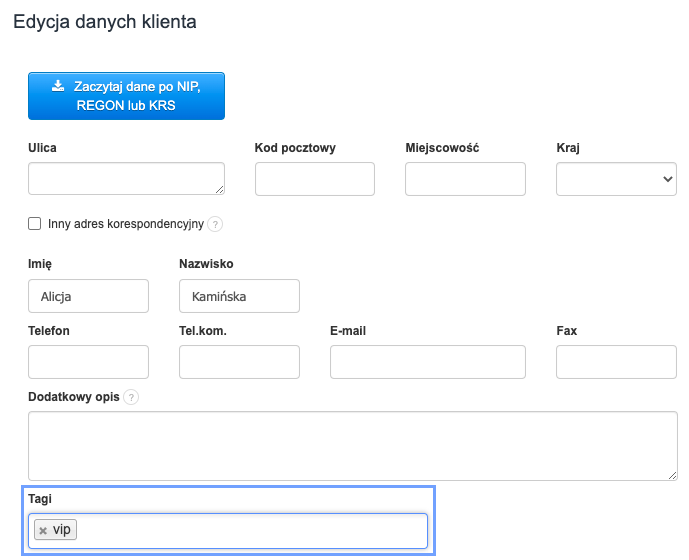This screenshot has height=560, width=689.
Task: Click the Tagi label
Action: (40, 499)
